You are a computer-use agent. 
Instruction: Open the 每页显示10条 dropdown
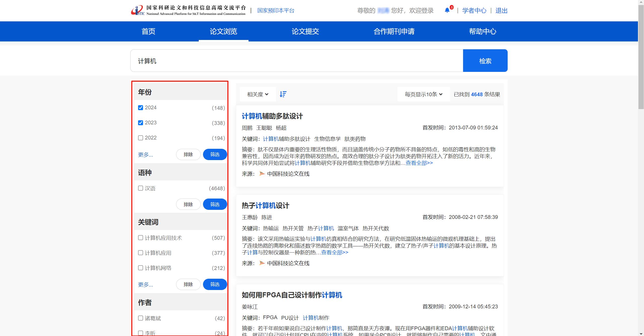pos(424,94)
